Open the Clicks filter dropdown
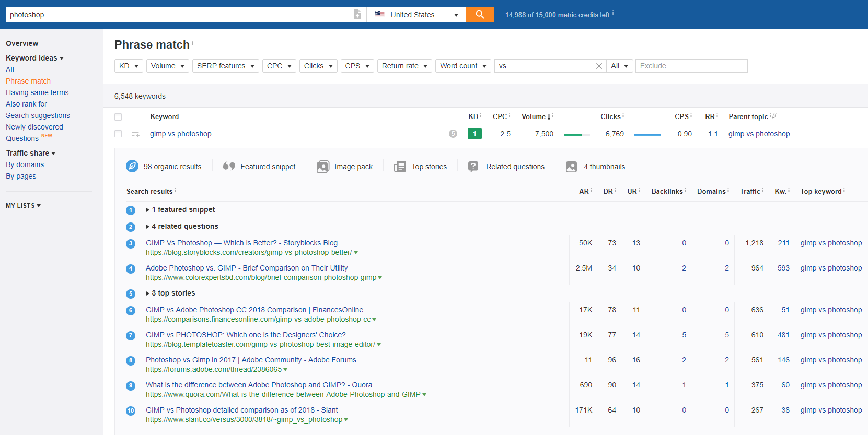 (x=318, y=66)
